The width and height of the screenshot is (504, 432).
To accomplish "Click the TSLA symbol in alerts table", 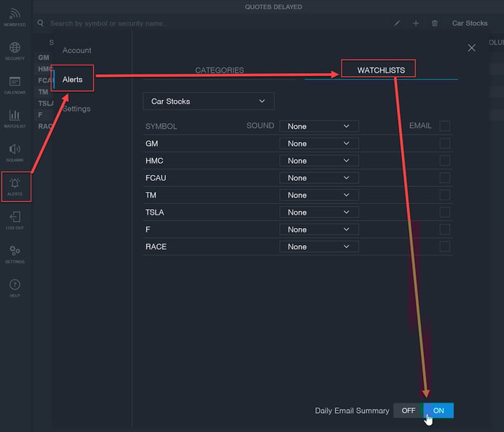I will click(155, 212).
